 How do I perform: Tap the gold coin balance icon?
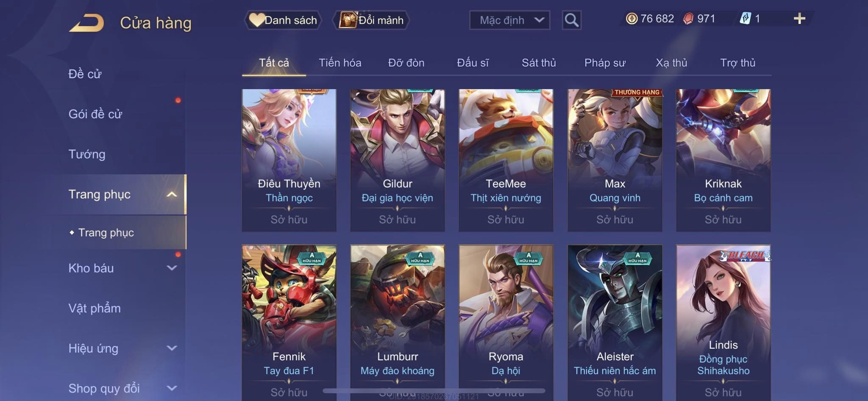pos(632,19)
